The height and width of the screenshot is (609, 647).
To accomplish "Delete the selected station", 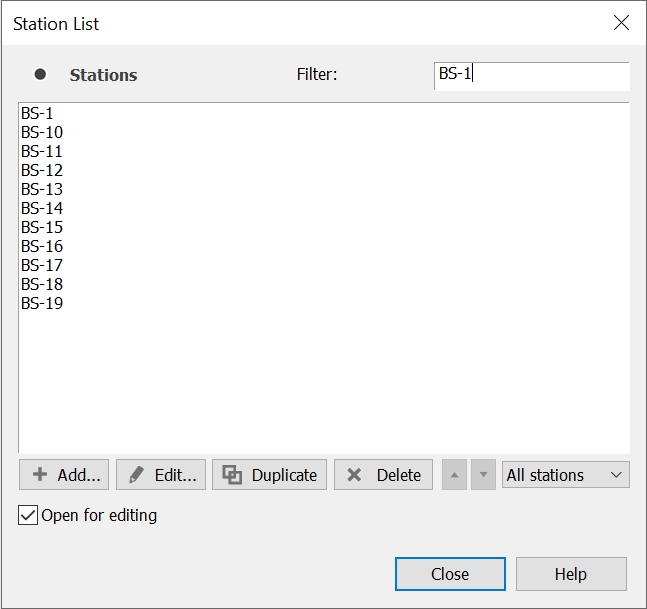I will point(383,474).
